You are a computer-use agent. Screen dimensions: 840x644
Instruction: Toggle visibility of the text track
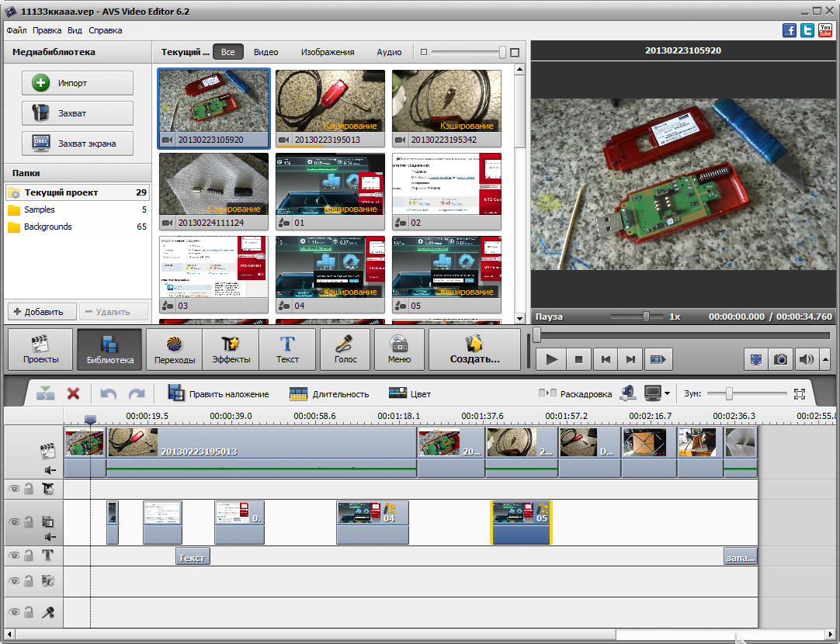click(14, 555)
